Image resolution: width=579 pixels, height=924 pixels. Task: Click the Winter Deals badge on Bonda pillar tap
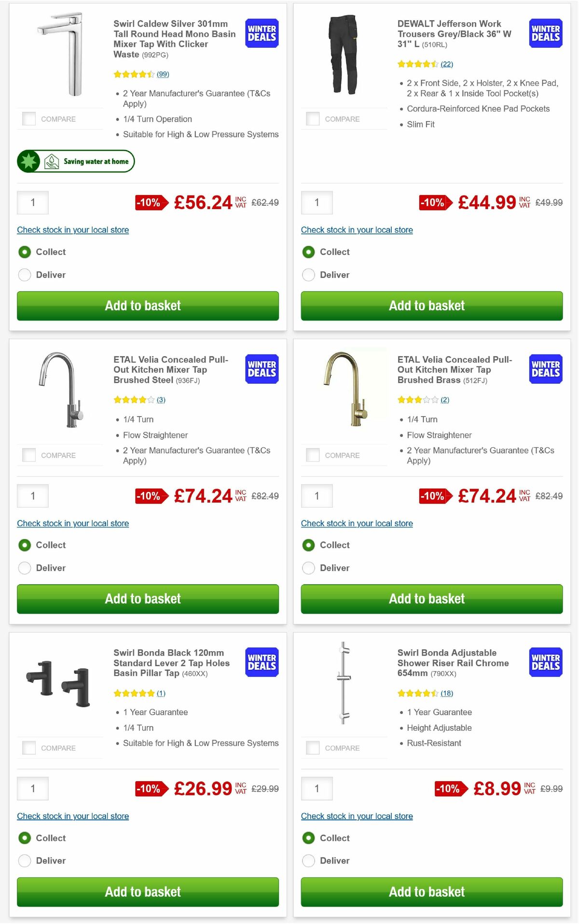click(261, 662)
